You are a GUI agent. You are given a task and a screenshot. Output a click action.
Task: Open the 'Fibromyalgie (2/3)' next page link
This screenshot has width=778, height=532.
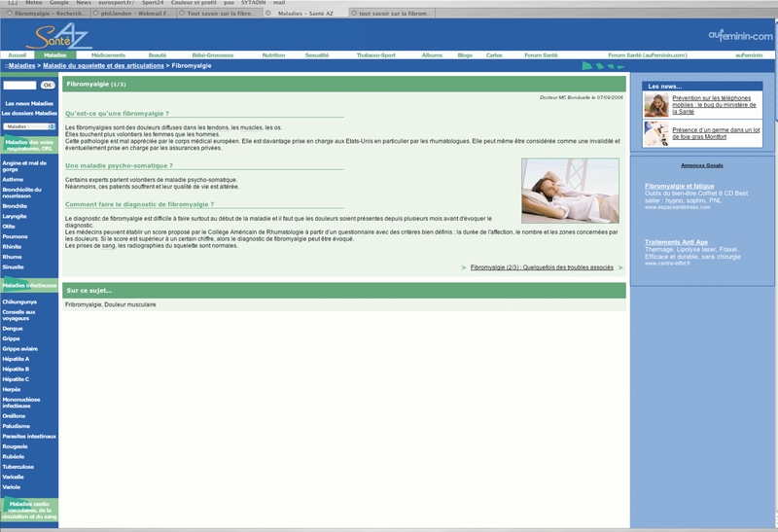point(542,266)
